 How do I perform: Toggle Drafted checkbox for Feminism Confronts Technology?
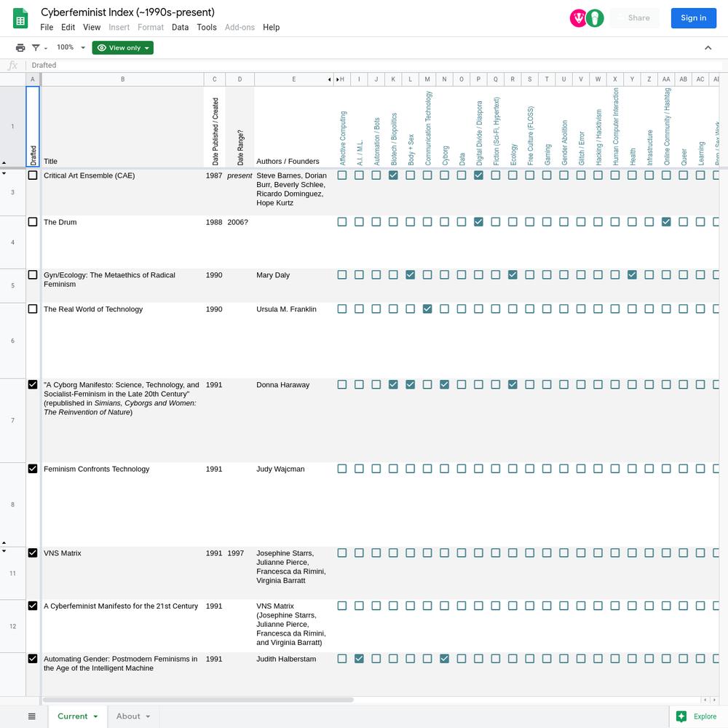[33, 468]
